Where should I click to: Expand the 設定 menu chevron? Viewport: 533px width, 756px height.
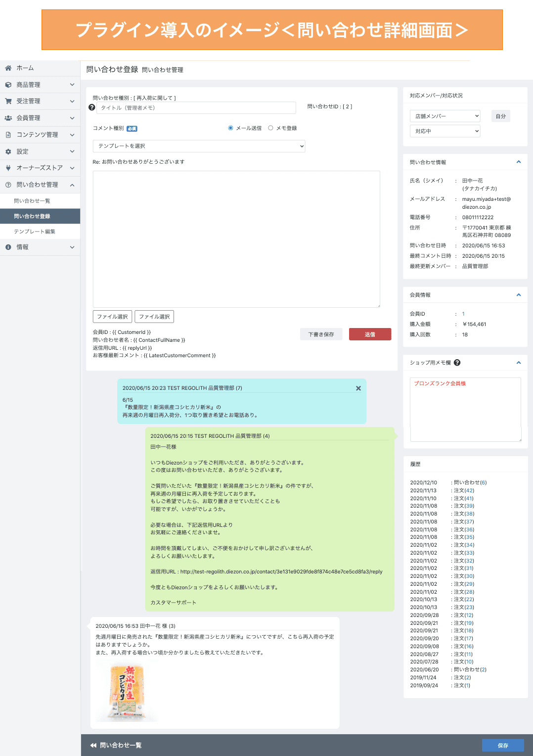pyautogui.click(x=72, y=151)
